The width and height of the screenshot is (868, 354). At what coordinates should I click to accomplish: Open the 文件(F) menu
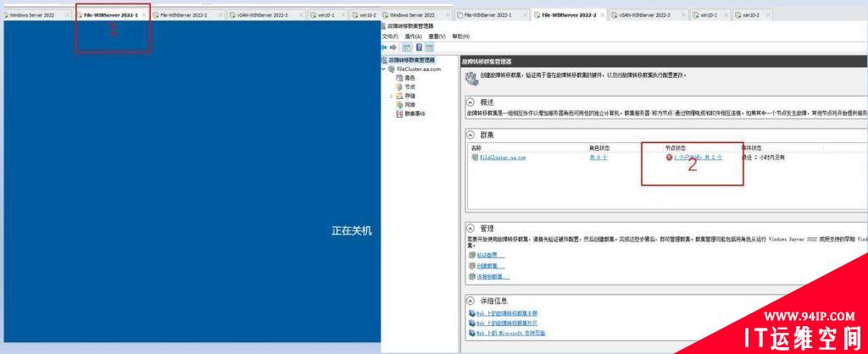390,36
